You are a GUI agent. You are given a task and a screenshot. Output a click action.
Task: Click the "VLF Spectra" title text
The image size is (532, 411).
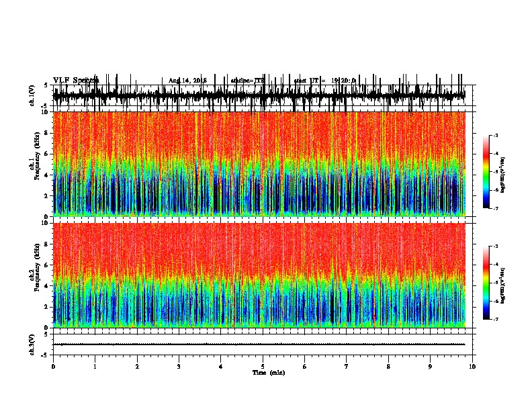click(x=76, y=81)
